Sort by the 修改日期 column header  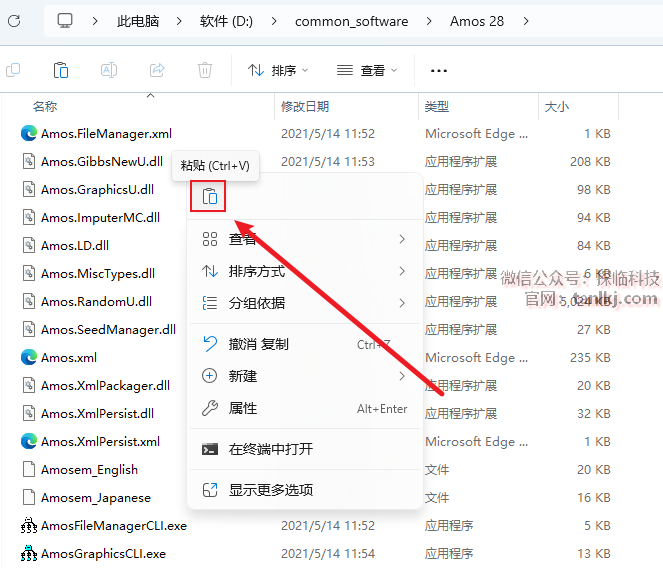305,107
